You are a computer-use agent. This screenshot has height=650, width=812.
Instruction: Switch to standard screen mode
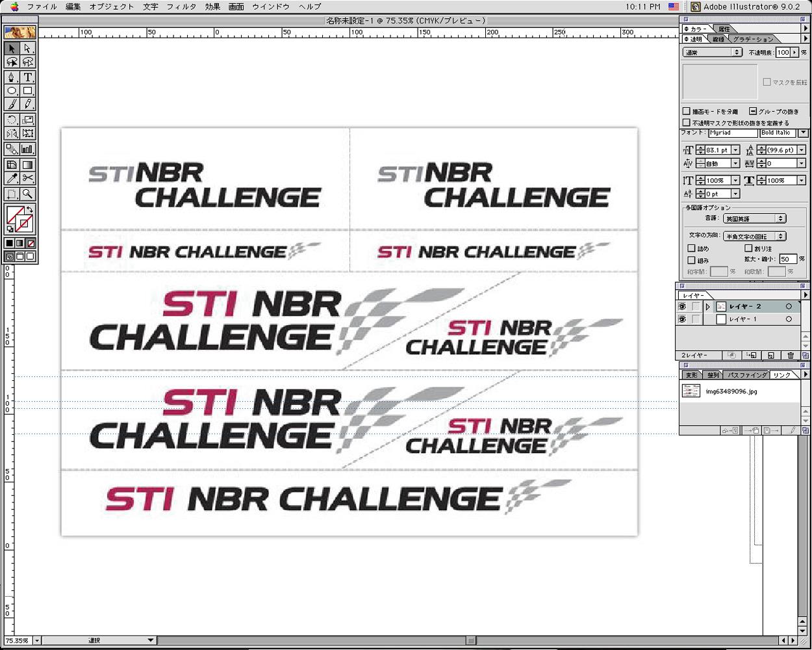10,256
